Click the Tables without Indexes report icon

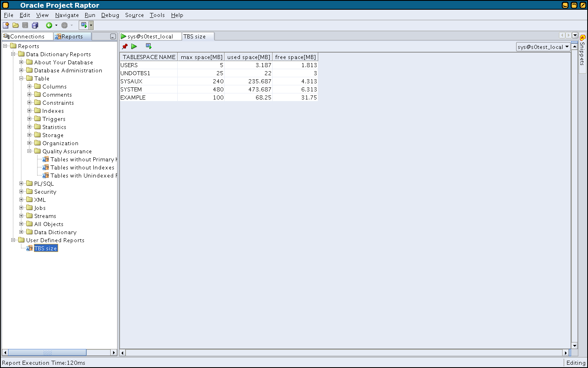coord(46,167)
